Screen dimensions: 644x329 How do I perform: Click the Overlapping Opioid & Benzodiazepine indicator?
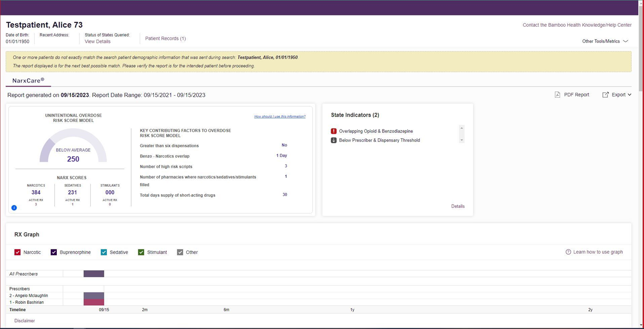click(376, 131)
